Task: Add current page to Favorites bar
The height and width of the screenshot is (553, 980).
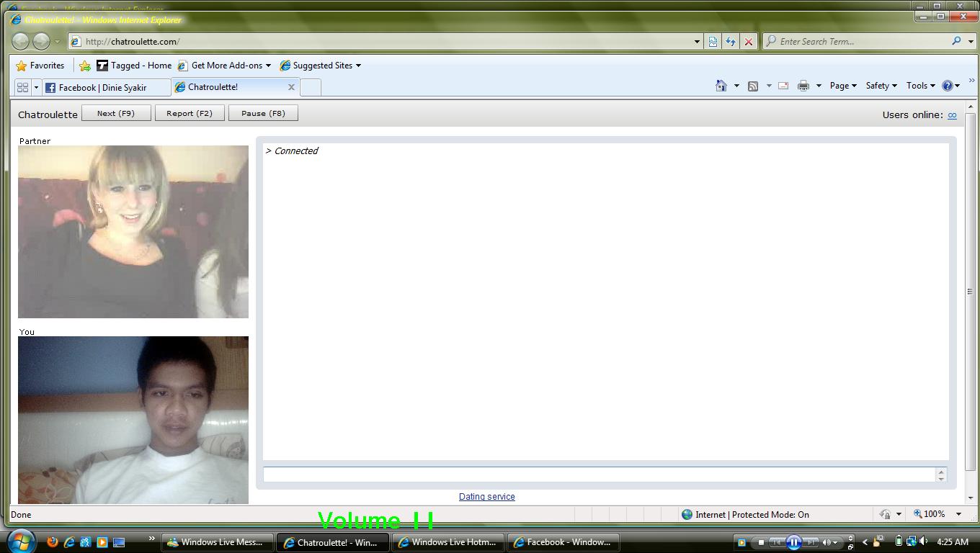Action: [85, 66]
